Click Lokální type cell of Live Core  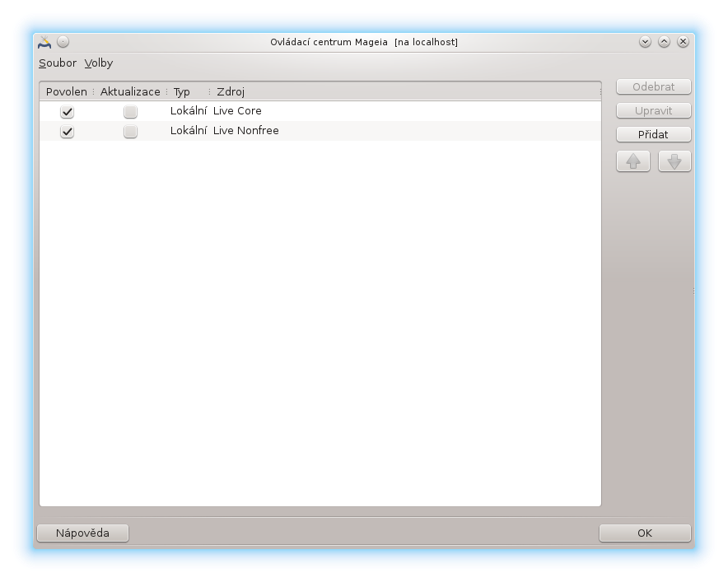pyautogui.click(x=189, y=111)
